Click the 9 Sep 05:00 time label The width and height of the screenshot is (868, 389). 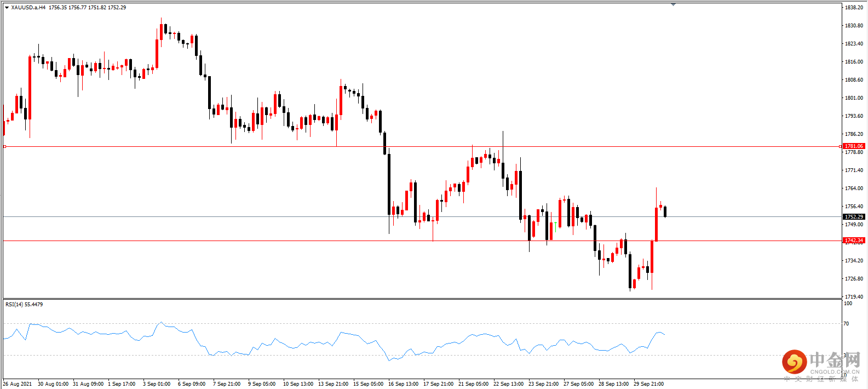click(262, 384)
